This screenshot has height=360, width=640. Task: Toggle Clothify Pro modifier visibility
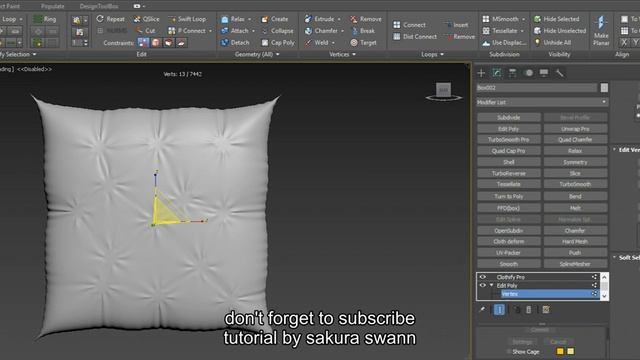pos(482,277)
